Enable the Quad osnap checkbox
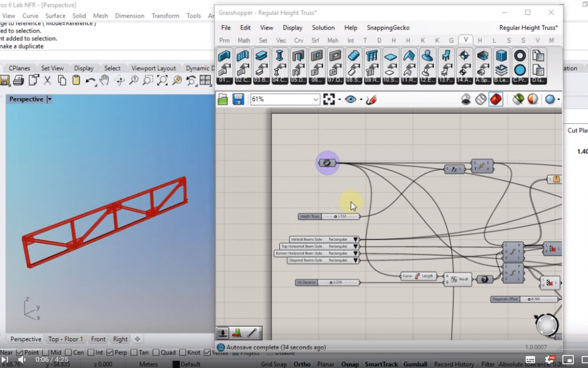The height and width of the screenshot is (368, 588). [156, 353]
